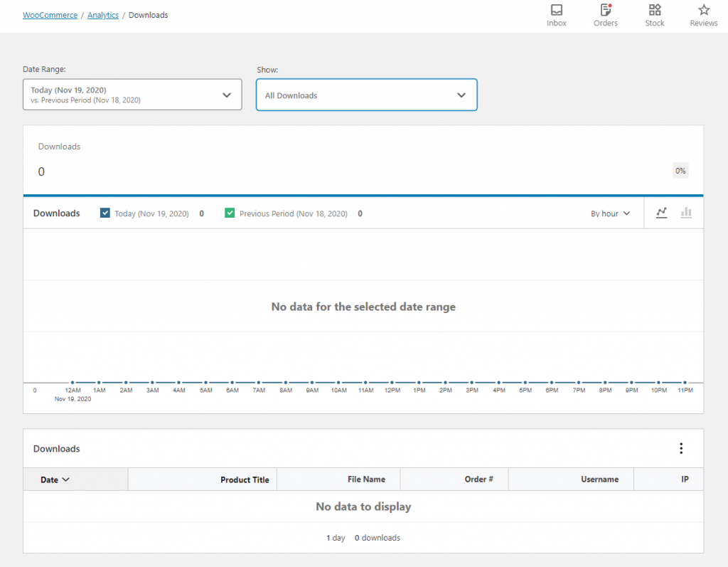Click the 6AM chart data point
This screenshot has height=567, width=728.
tap(232, 383)
